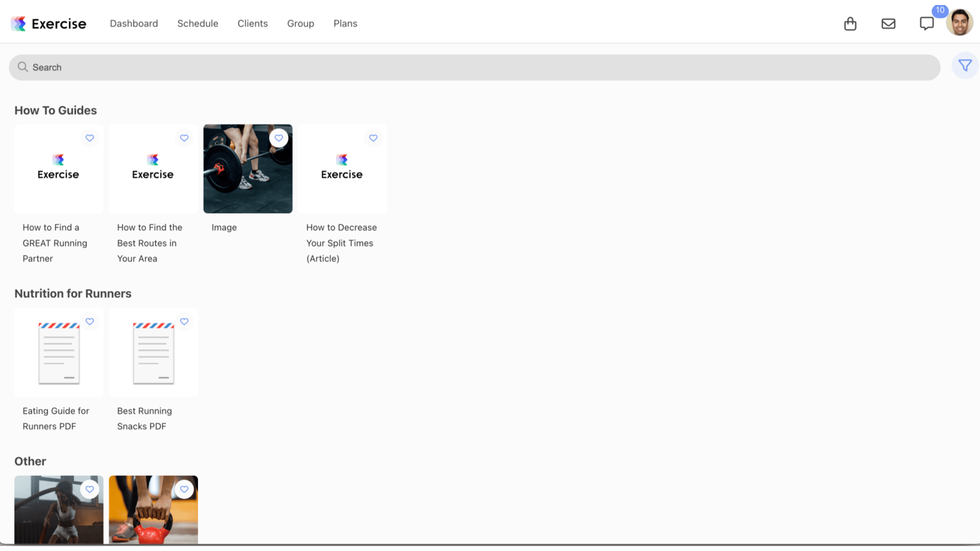Favorite the kettlebell card under Other

tap(184, 489)
